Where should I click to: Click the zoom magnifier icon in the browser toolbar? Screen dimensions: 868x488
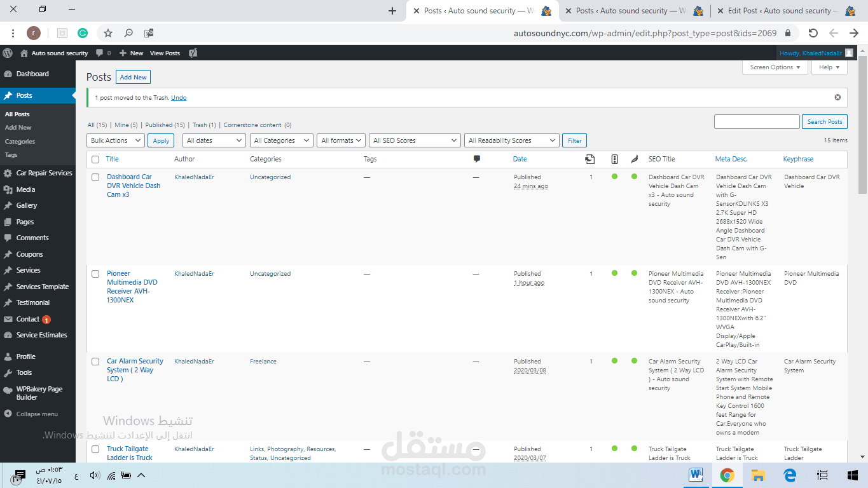click(x=128, y=33)
